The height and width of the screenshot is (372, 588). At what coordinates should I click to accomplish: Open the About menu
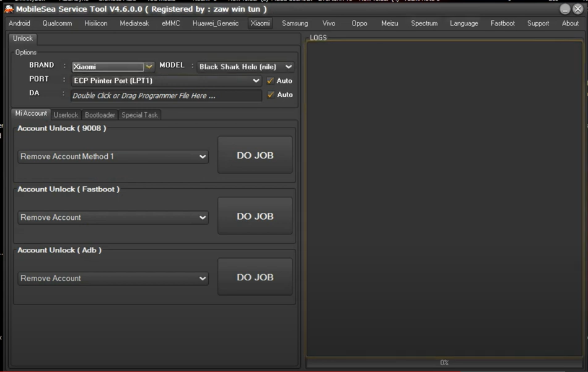pyautogui.click(x=570, y=24)
